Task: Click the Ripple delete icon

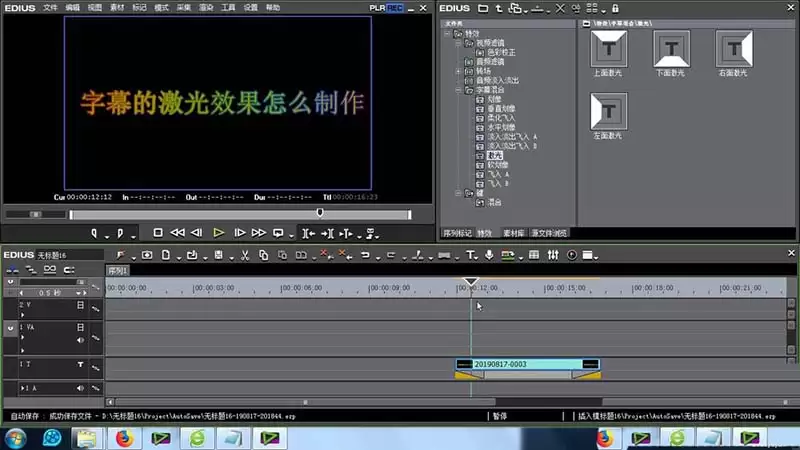Action: click(x=345, y=255)
